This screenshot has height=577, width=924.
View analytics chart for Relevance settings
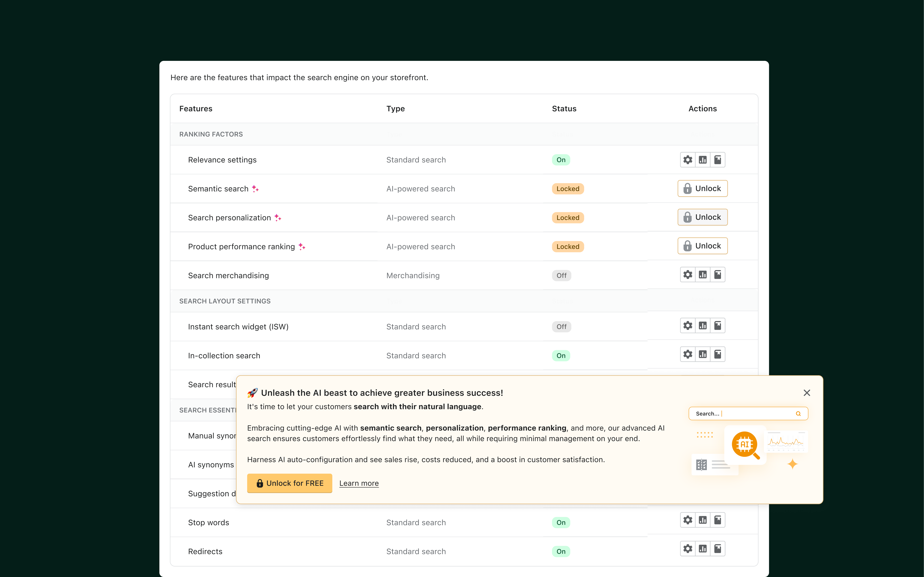(x=703, y=160)
